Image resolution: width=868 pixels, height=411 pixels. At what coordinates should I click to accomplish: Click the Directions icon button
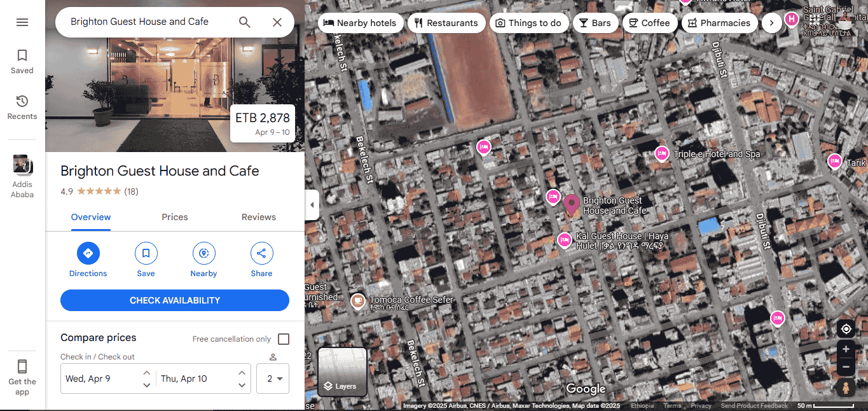[x=88, y=254]
